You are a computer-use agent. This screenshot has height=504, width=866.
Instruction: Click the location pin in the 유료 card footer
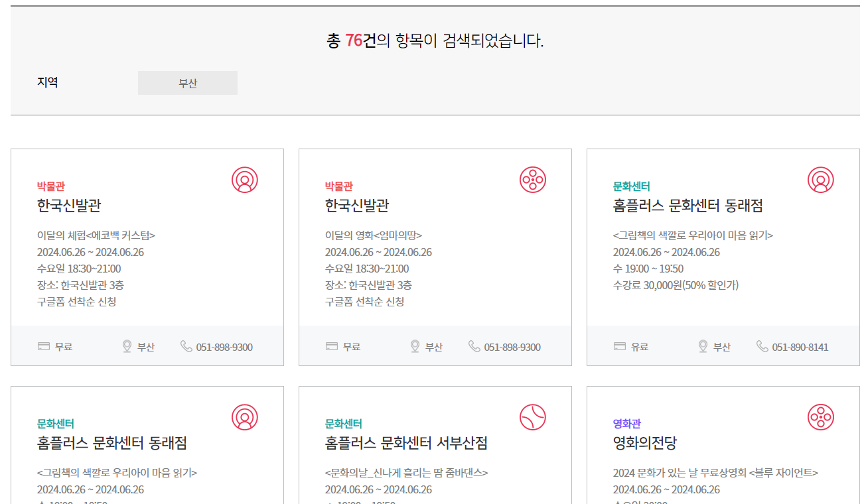click(703, 346)
